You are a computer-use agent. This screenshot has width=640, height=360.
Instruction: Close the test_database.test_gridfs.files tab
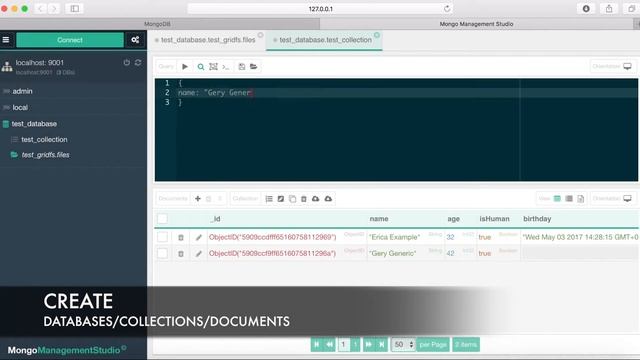pyautogui.click(x=260, y=35)
